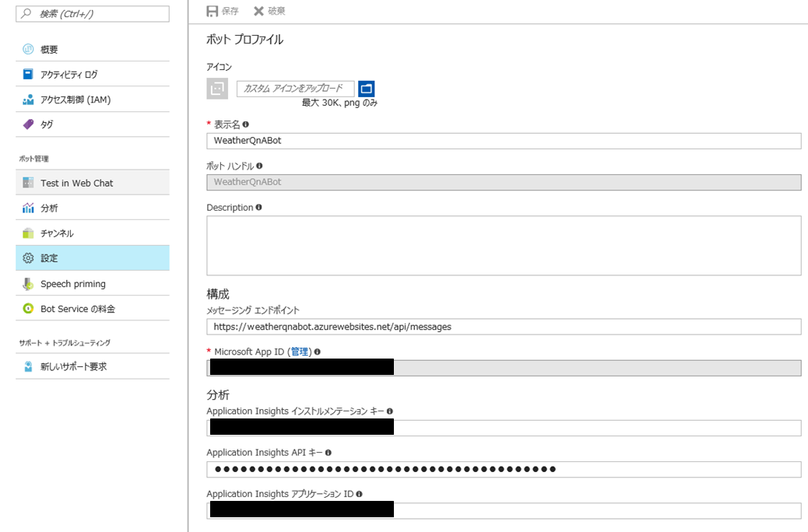Click the 最大 30K、png のみ hint text

pyautogui.click(x=339, y=103)
